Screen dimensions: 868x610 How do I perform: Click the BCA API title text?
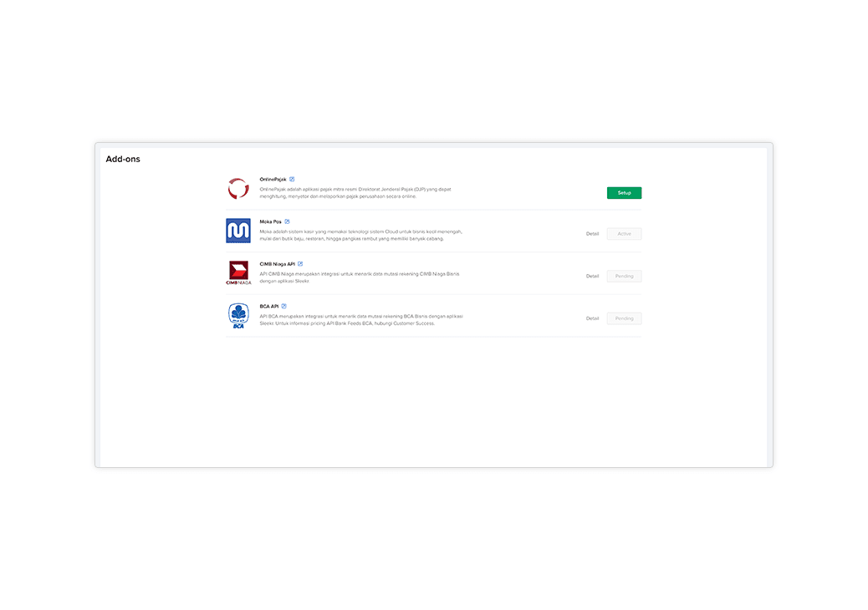coord(269,307)
